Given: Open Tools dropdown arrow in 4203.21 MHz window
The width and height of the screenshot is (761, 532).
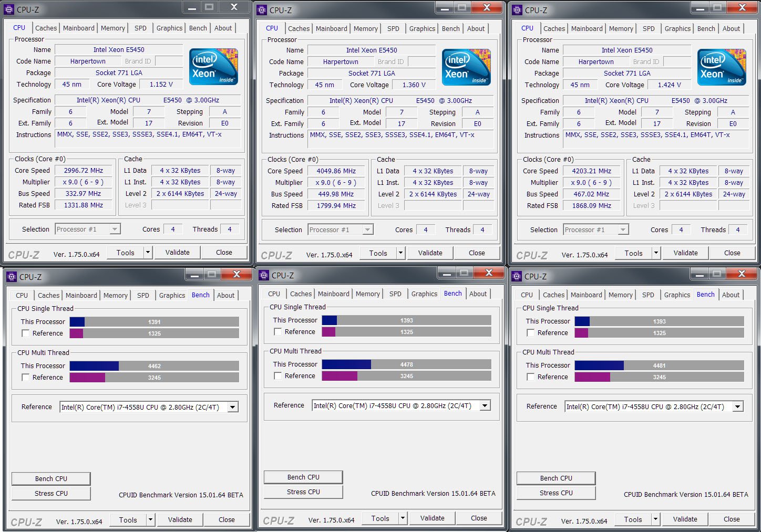Looking at the screenshot, I should (656, 253).
